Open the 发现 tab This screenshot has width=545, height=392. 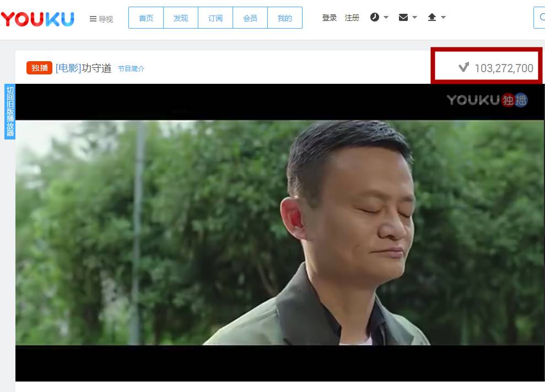point(181,18)
